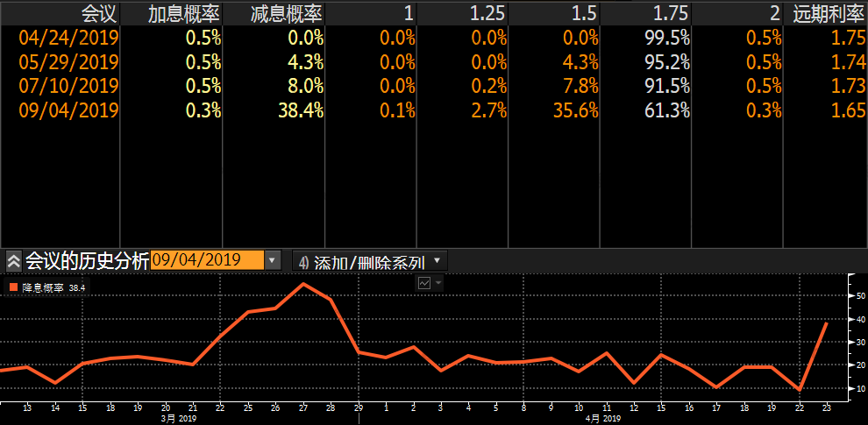Expand the arrow beside the chart type icon

438,283
